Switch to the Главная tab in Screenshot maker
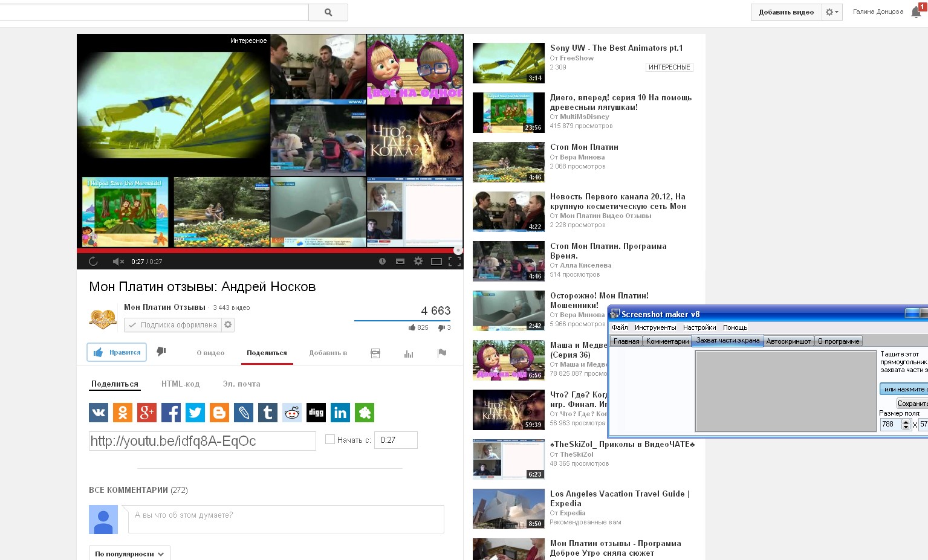 click(626, 341)
